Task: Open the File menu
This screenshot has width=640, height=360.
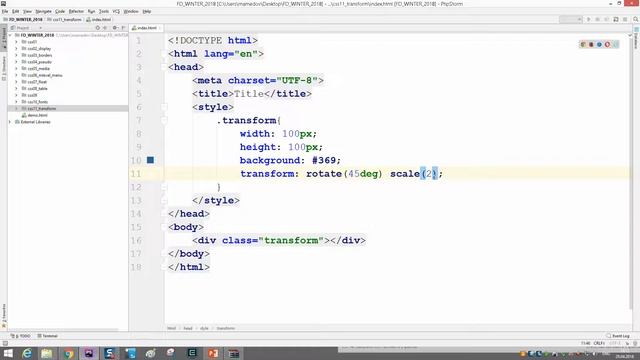Action: click(x=5, y=11)
